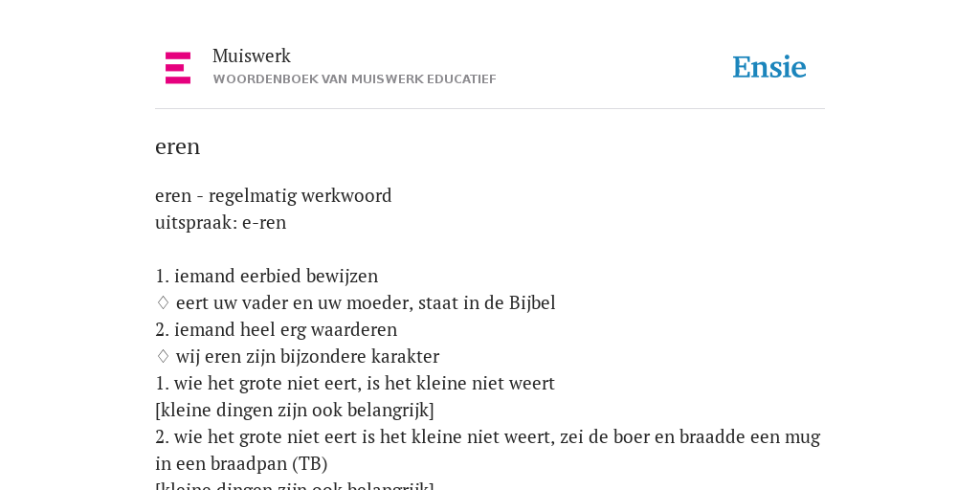Click the heading word eren
This screenshot has height=490, width=980.
(x=177, y=146)
